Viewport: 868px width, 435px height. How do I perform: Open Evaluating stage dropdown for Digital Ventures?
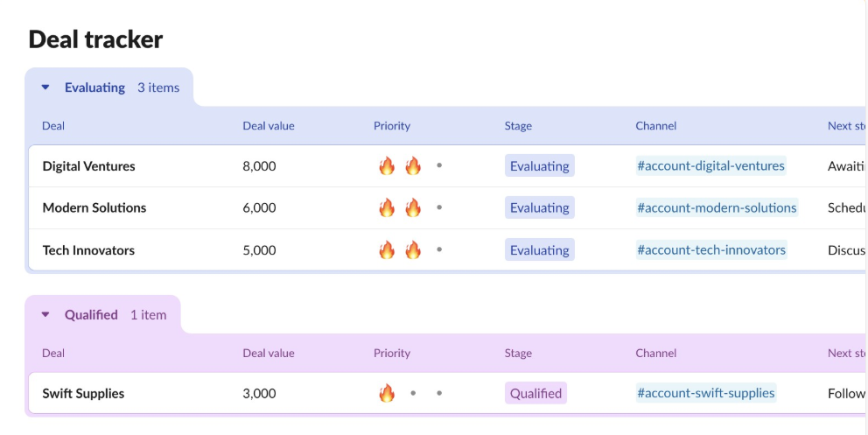pos(540,165)
